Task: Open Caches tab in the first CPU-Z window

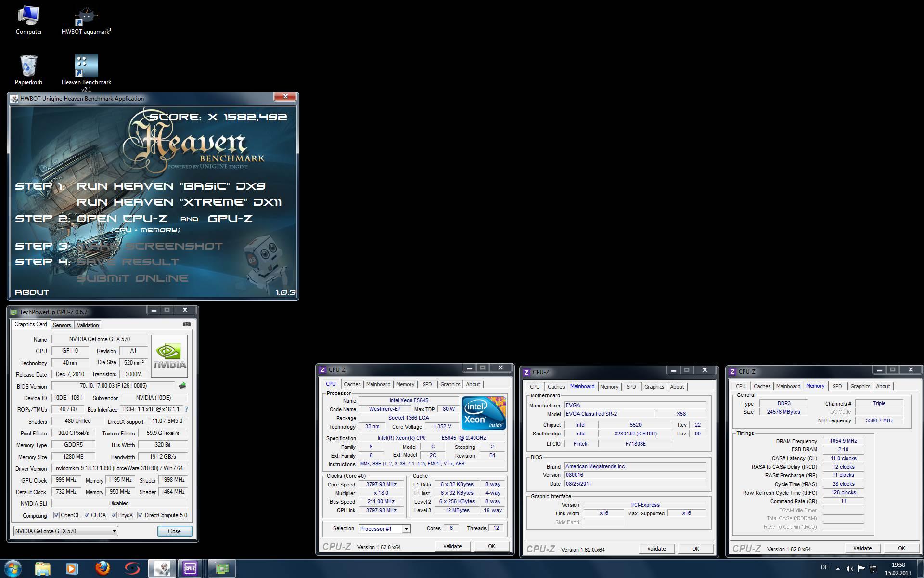Action: tap(352, 384)
